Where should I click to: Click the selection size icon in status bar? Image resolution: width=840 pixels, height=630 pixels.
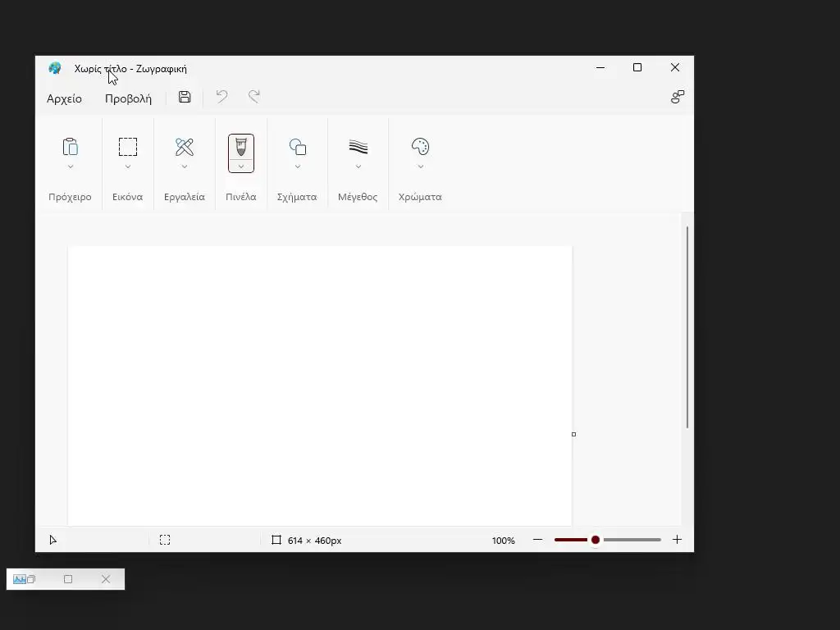[x=165, y=540]
